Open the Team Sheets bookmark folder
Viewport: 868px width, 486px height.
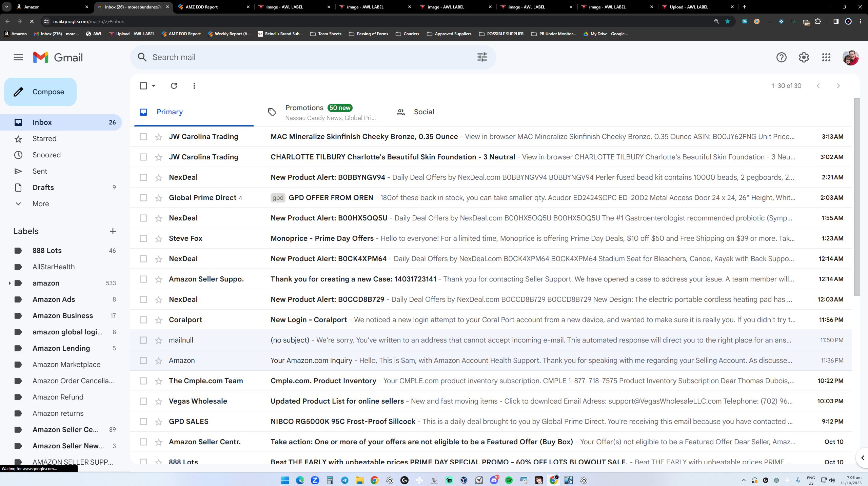[326, 34]
